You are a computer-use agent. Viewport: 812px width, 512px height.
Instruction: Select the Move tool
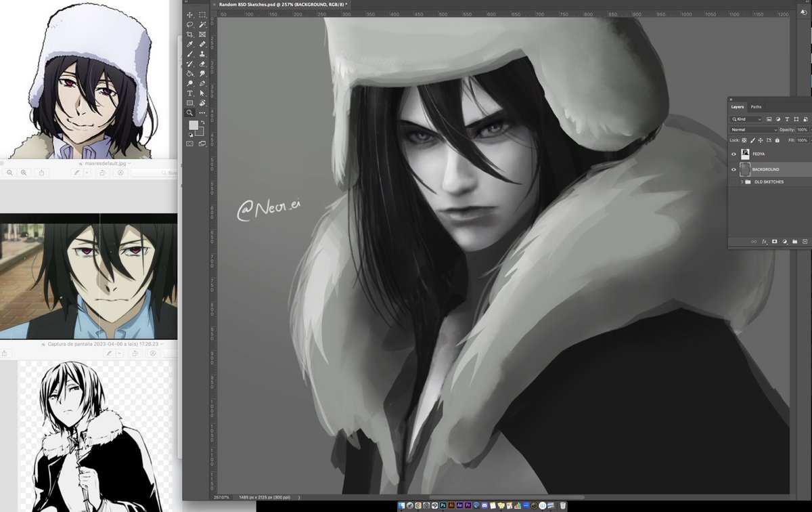(190, 15)
